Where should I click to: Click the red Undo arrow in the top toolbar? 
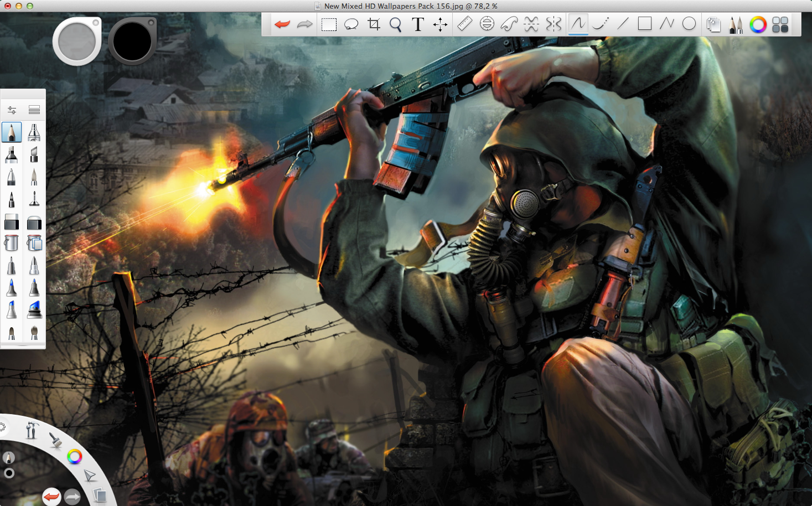click(x=282, y=24)
